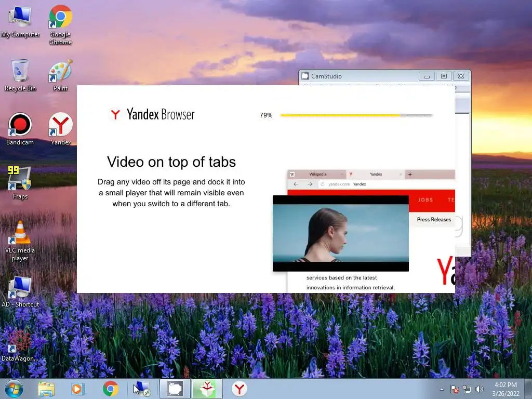Open My Computer desktop icon
The width and height of the screenshot is (532, 399).
point(20,22)
